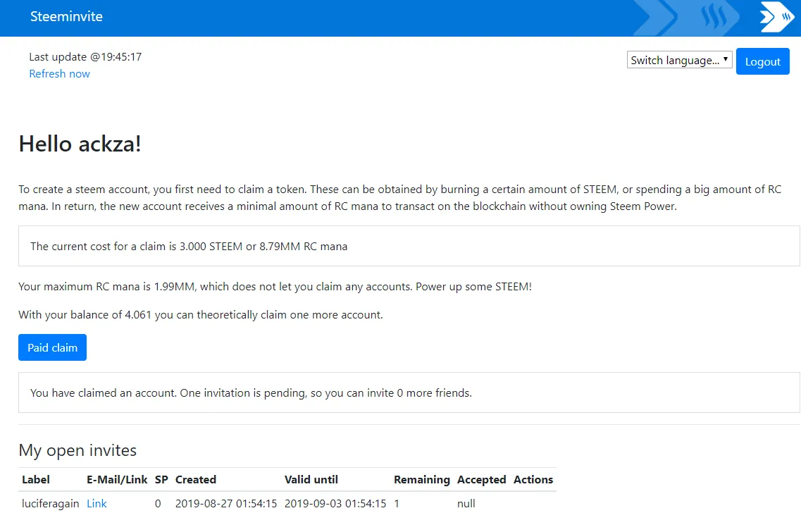This screenshot has width=801, height=532.
Task: Click the Remaining column header
Action: tap(422, 479)
